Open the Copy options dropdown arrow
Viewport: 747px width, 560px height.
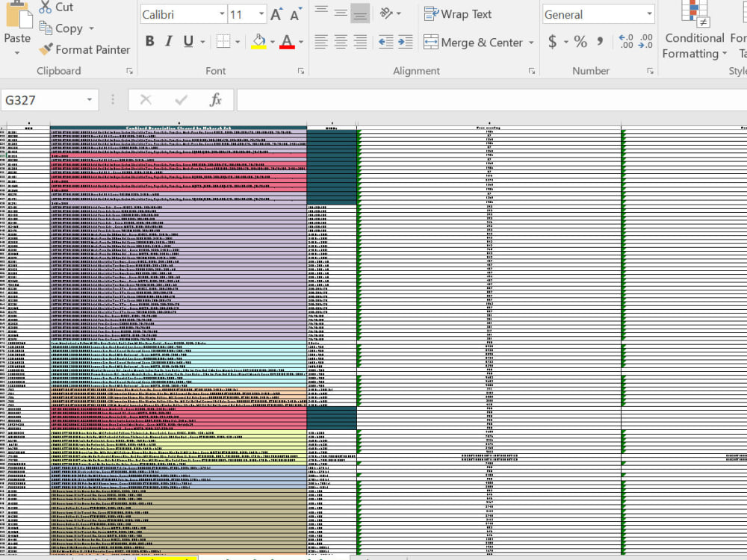[x=91, y=28]
